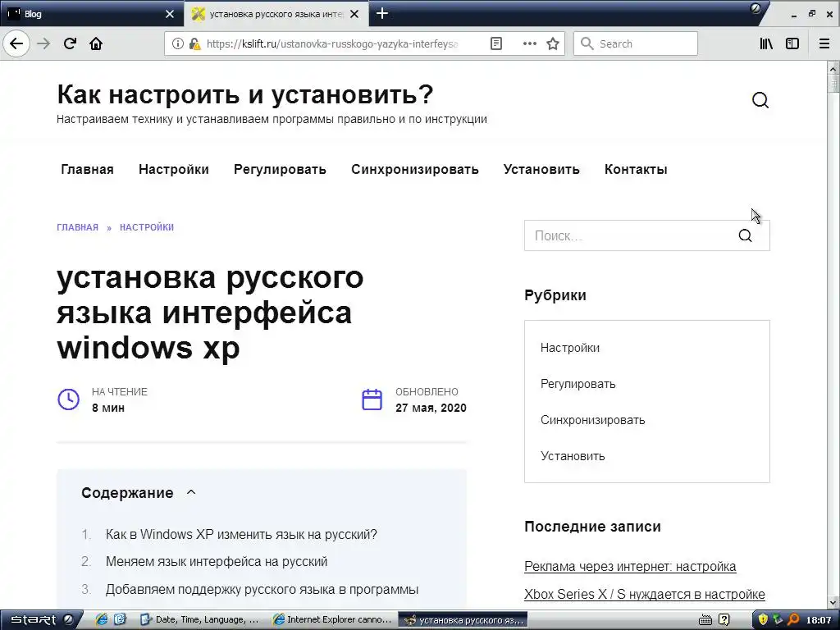Click the browser Search field
The image size is (840, 630).
[x=636, y=43]
